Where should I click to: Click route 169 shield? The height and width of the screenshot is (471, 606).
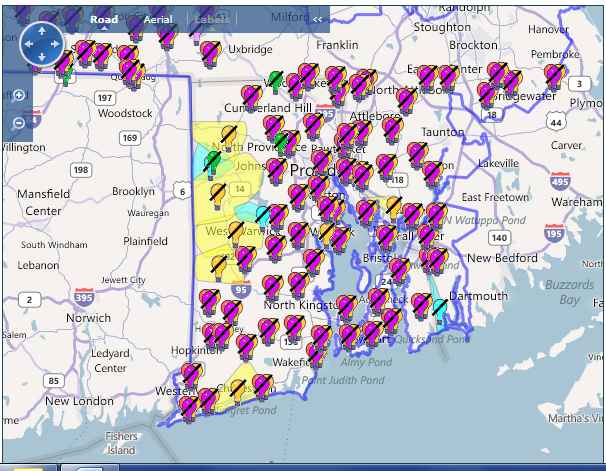tap(130, 138)
